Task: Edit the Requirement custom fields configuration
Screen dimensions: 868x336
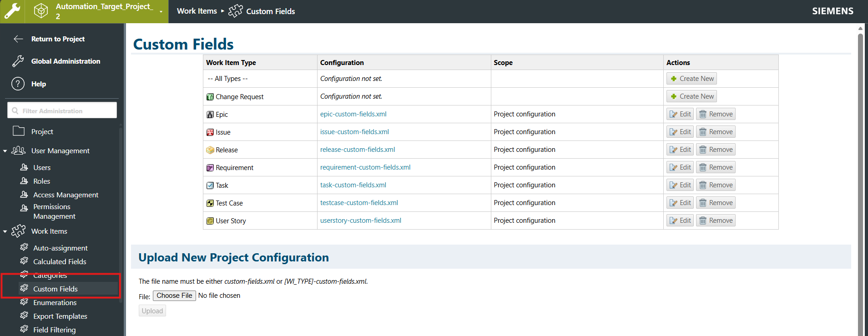Action: click(x=680, y=167)
